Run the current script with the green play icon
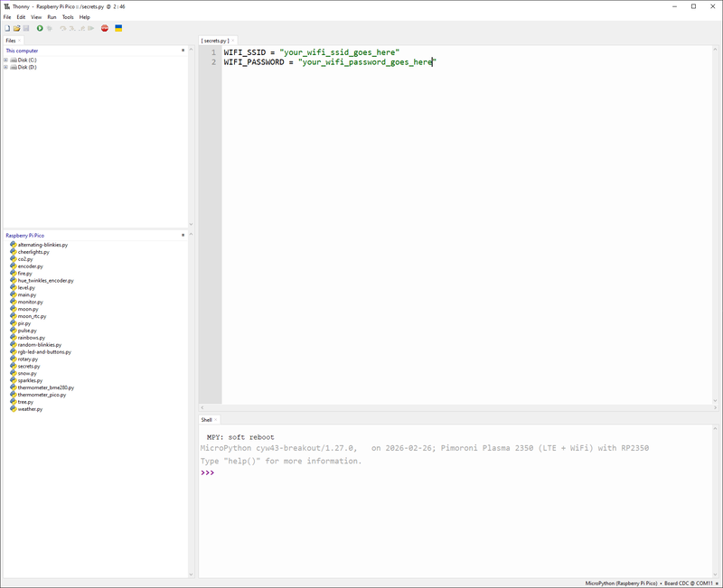Screen dimensions: 723x588 tap(40, 28)
